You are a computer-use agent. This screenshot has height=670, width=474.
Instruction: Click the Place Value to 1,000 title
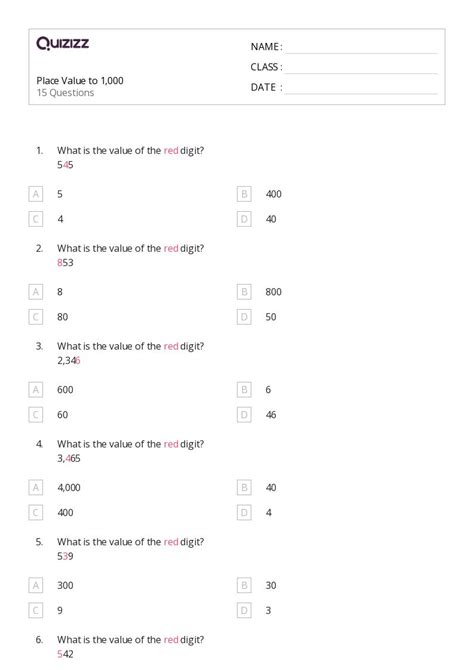(80, 81)
